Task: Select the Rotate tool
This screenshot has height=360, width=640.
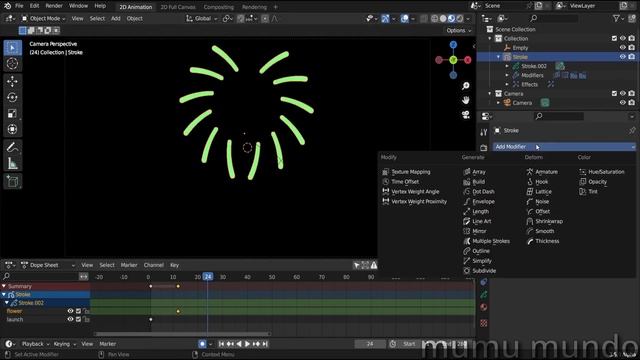Action: [12, 97]
